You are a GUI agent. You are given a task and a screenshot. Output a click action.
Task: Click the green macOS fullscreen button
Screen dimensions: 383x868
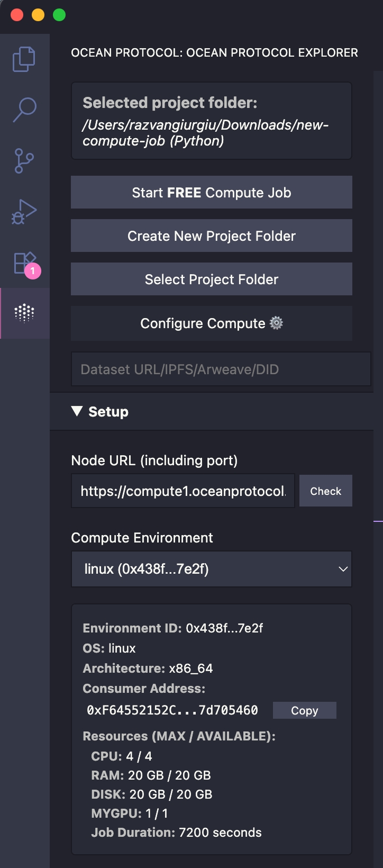(59, 15)
